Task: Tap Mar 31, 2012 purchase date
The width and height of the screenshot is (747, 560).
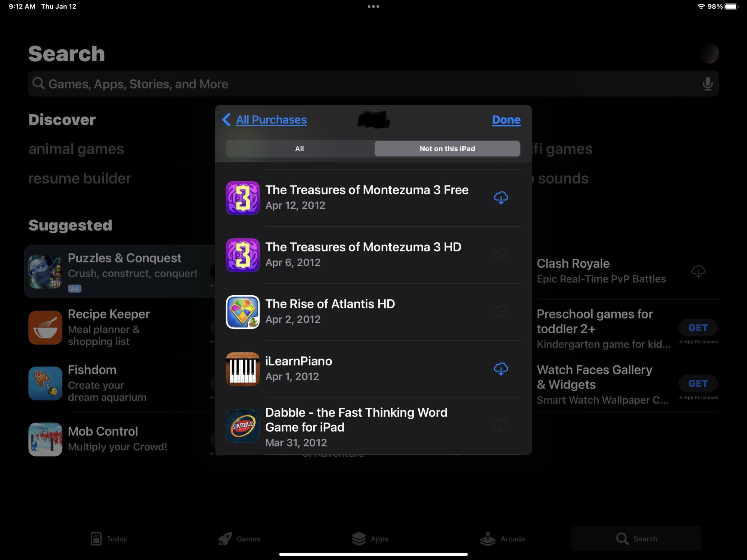Action: coord(296,442)
